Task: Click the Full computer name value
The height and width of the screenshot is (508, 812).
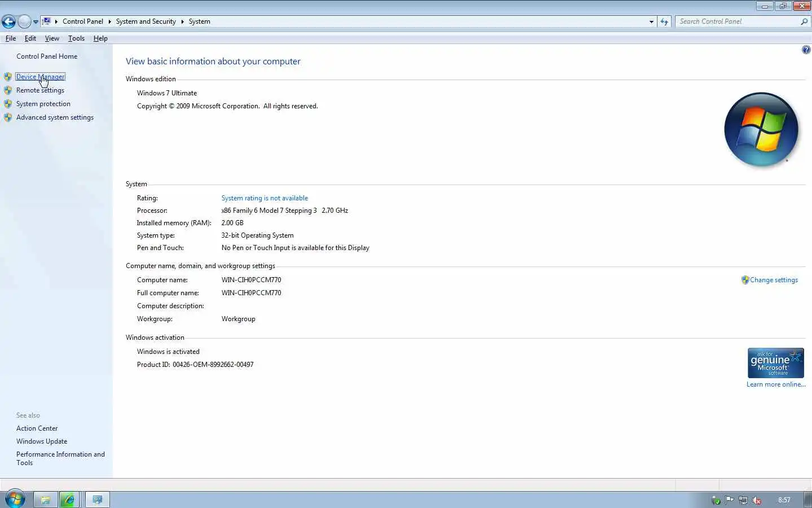Action: click(251, 293)
